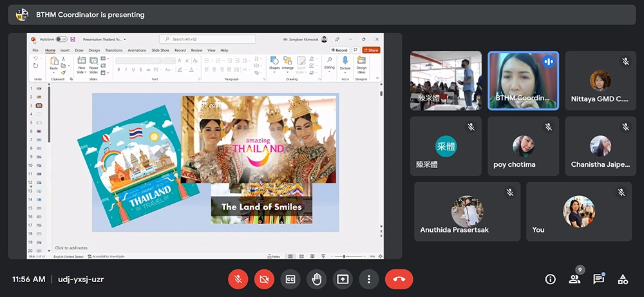Switch to Reading View icon
The image size is (644, 297).
coord(312,256)
